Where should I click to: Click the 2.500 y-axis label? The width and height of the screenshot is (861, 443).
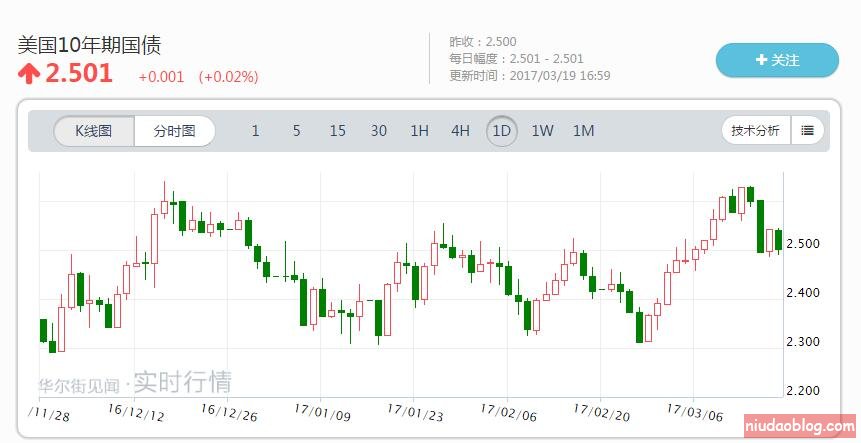803,244
